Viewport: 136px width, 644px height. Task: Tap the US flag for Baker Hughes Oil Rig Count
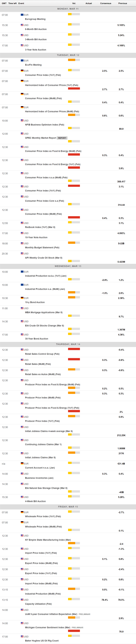point(22,636)
